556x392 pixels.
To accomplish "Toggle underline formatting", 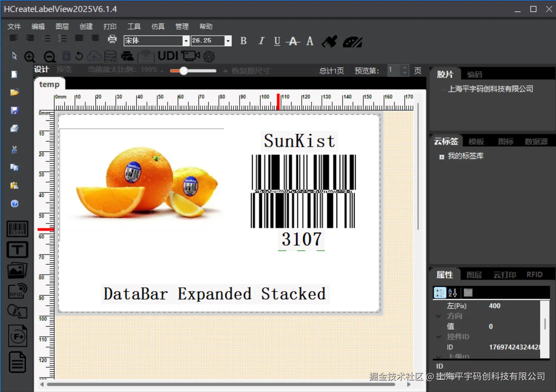I will coord(277,41).
